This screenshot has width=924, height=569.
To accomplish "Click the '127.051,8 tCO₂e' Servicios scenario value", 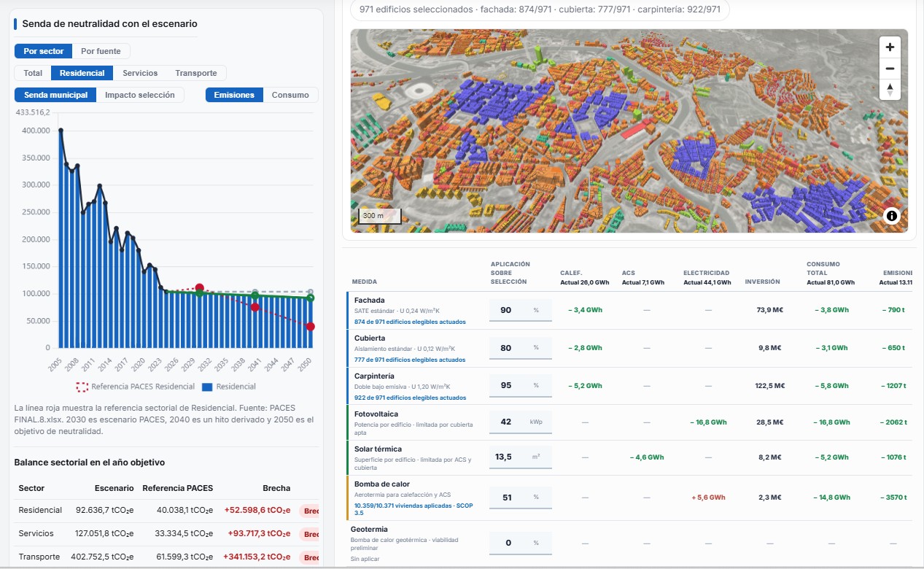I will click(104, 533).
